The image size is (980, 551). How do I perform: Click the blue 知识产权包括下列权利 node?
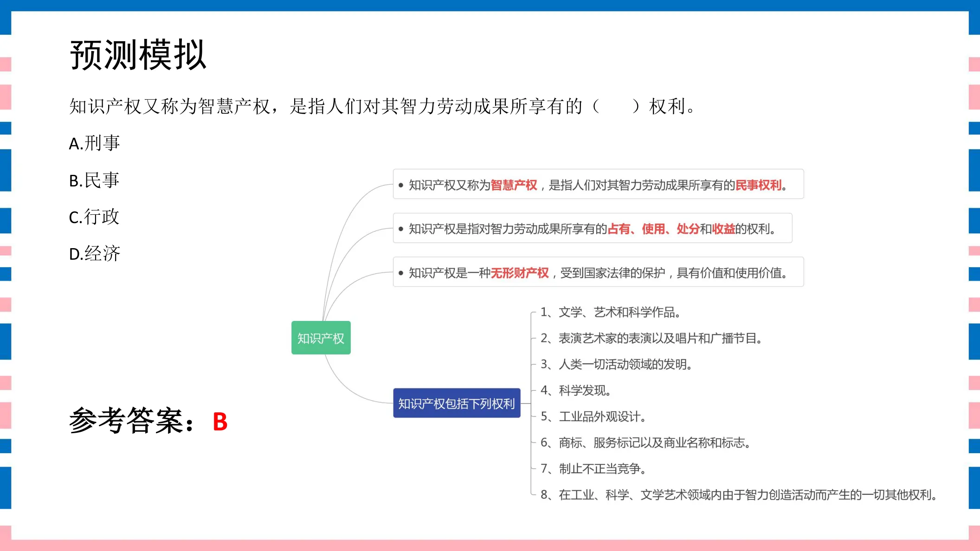tap(457, 403)
